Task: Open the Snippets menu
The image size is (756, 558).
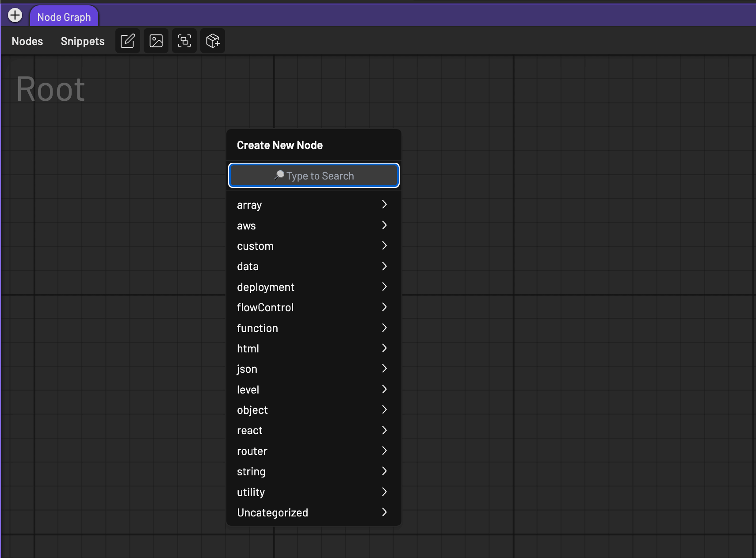Action: (83, 41)
